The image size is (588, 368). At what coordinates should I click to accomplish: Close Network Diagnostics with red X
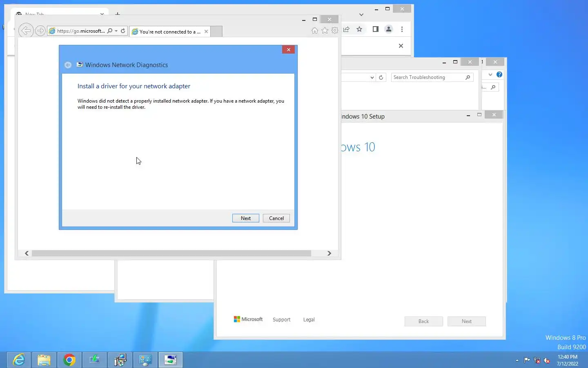pos(289,49)
